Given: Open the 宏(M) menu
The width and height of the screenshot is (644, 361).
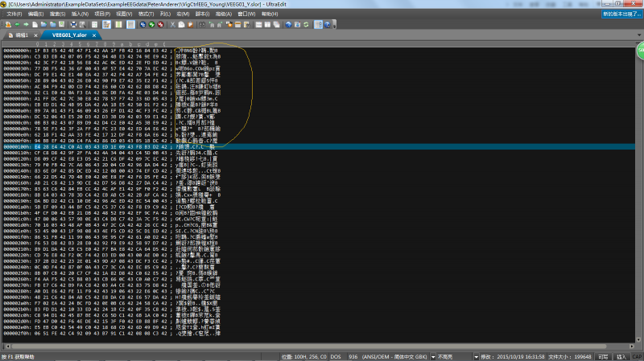Looking at the screenshot, I should [183, 14].
